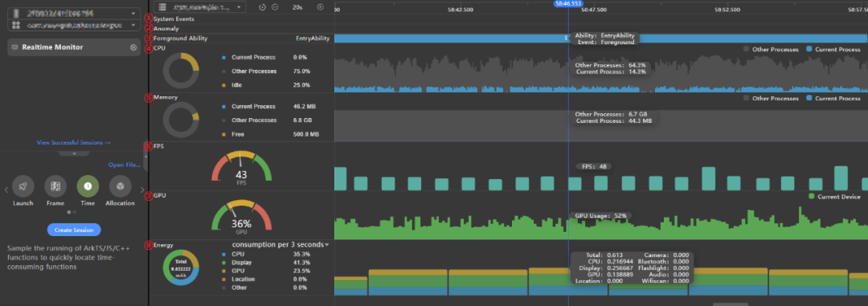Select the Allocation profiling template
868x306 pixels.
(120, 187)
